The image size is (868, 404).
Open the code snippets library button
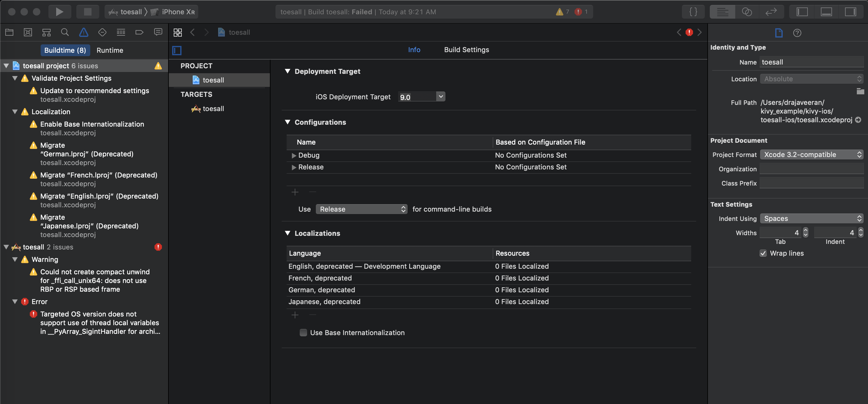[693, 12]
